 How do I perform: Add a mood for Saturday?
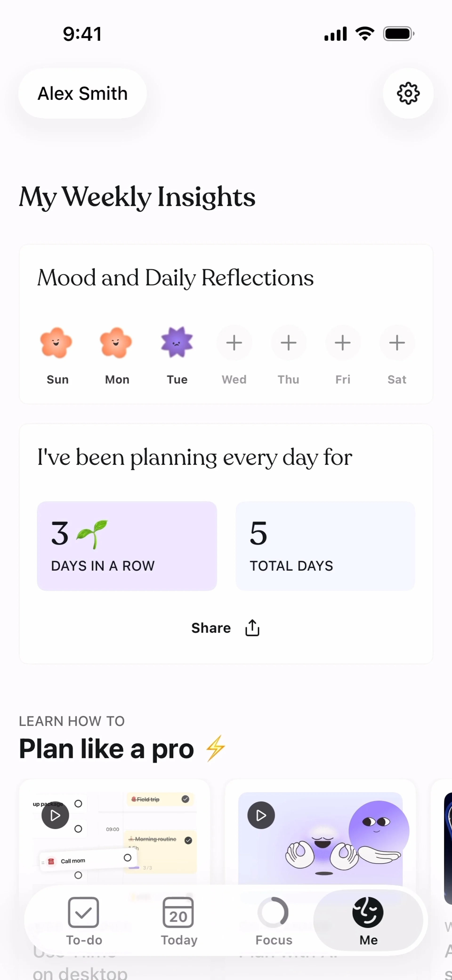(397, 343)
